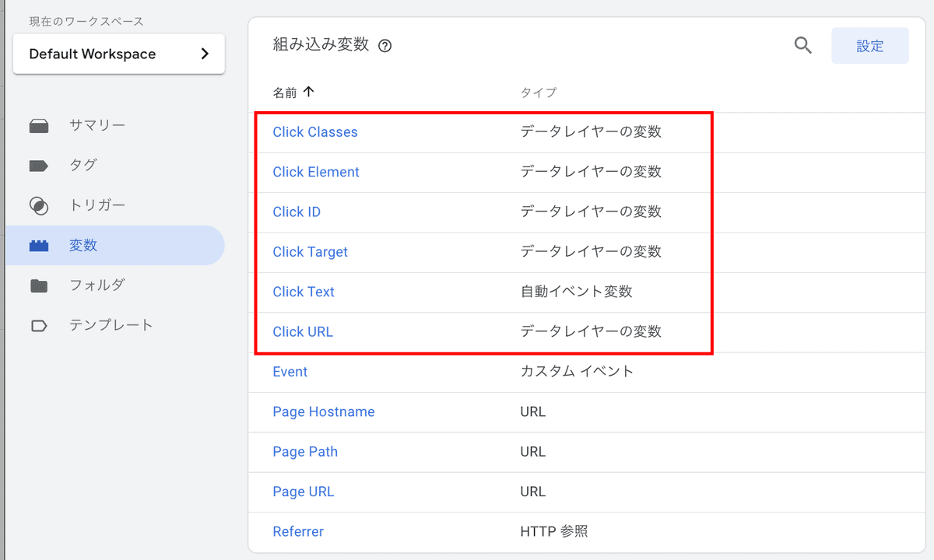
Task: Open the Click Element variable
Action: coord(316,172)
